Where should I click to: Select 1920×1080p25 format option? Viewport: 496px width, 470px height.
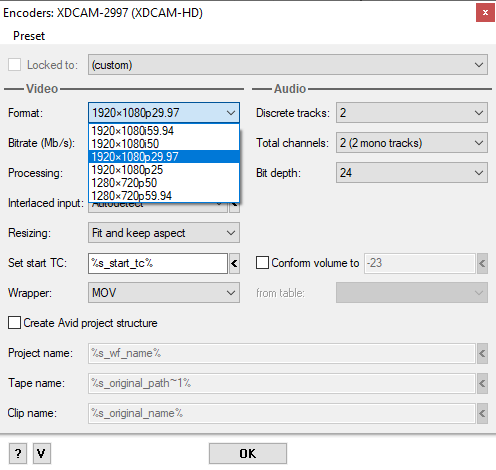tap(164, 170)
